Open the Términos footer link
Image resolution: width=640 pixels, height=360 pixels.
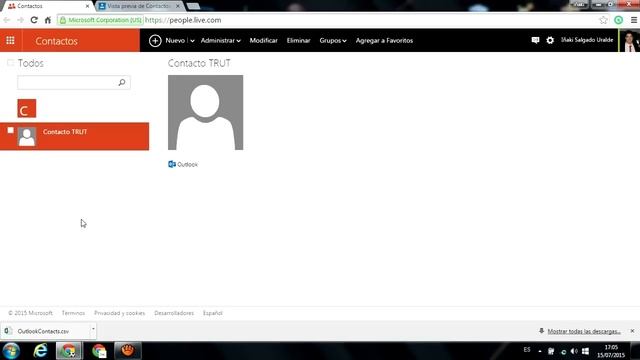click(73, 313)
